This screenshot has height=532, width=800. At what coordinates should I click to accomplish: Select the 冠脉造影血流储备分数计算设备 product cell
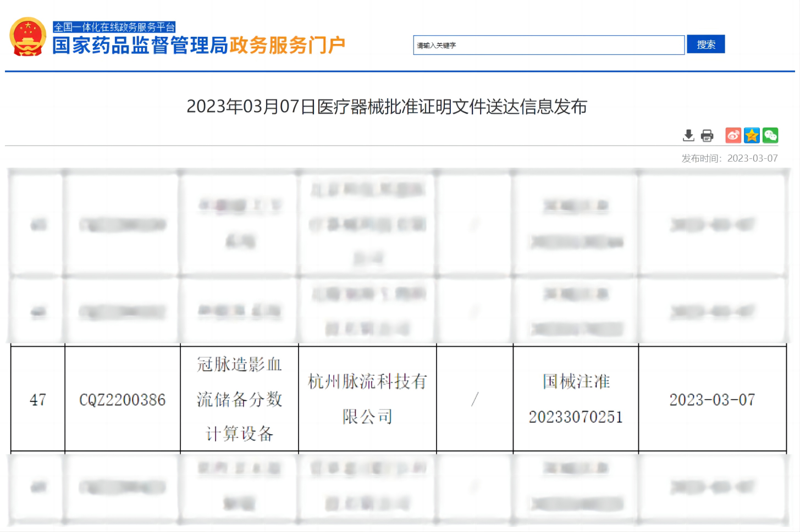click(239, 400)
